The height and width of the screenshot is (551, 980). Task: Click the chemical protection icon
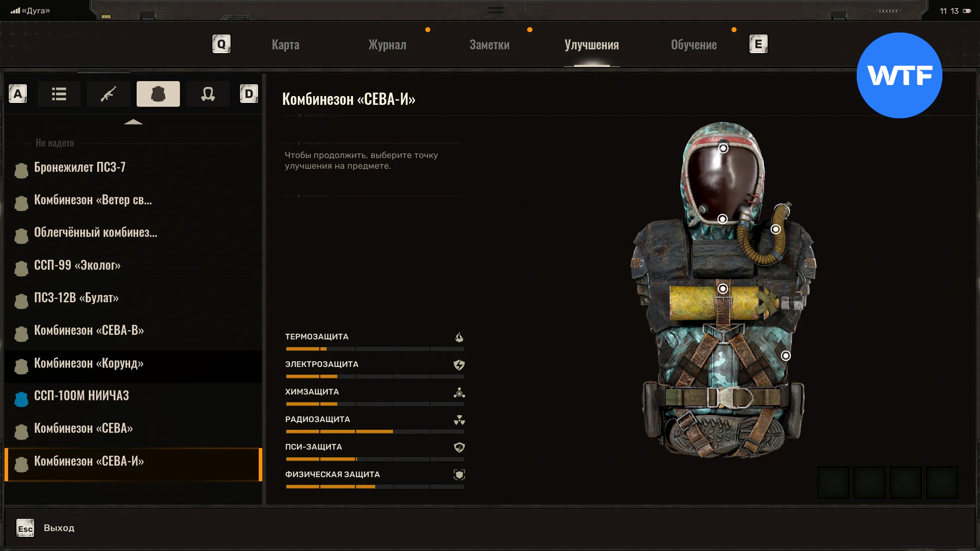459,393
